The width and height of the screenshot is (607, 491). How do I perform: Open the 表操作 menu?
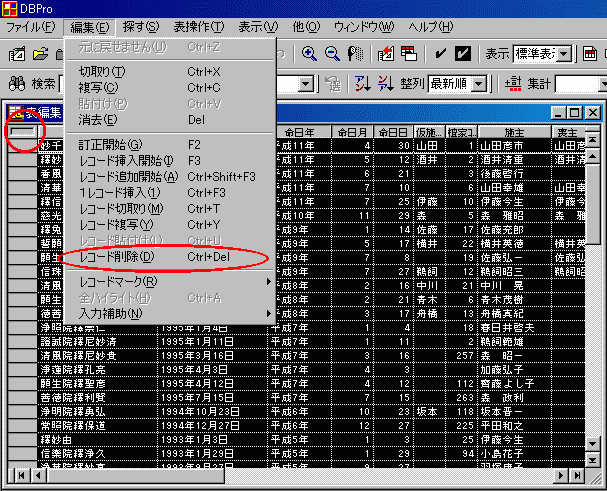click(x=199, y=27)
